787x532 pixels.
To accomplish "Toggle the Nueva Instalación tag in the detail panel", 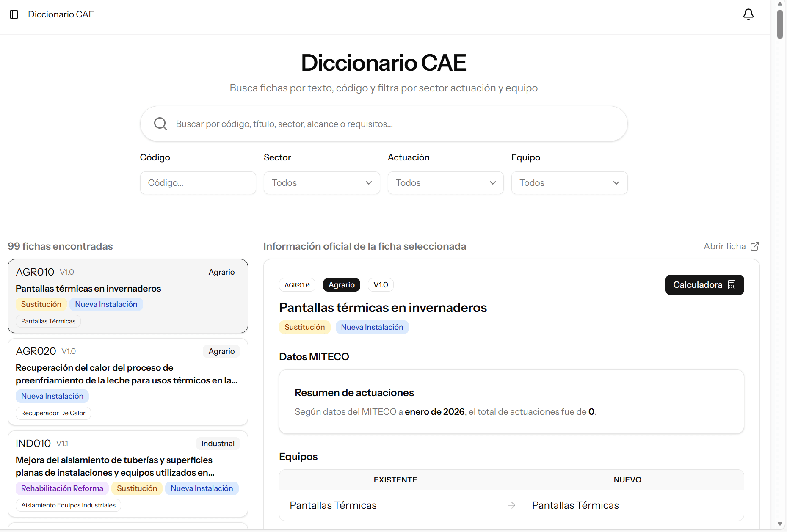I will [372, 327].
